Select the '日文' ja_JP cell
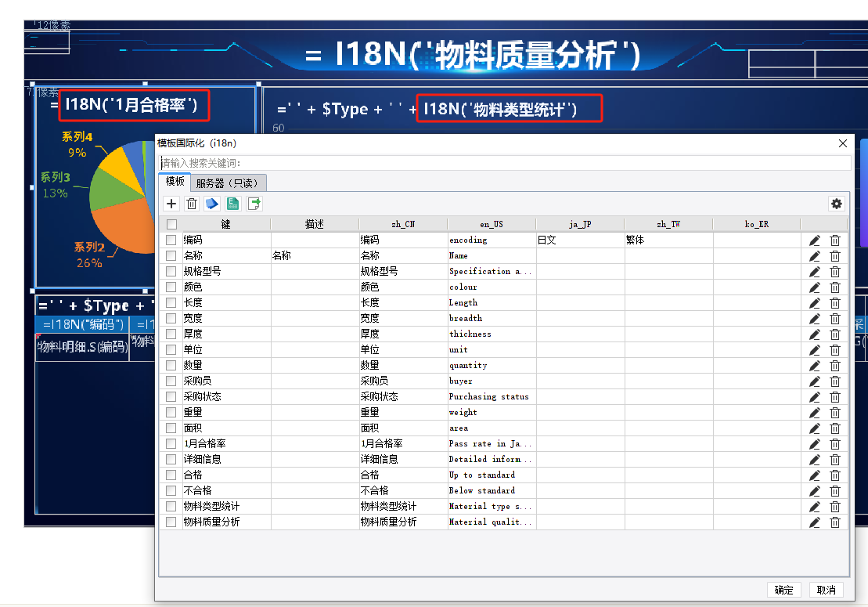 (580, 240)
